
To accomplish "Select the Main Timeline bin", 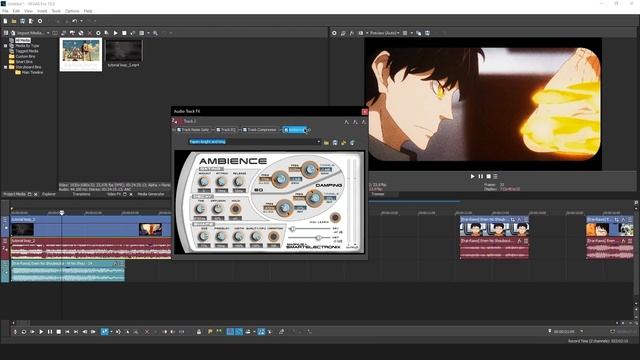I will point(32,72).
